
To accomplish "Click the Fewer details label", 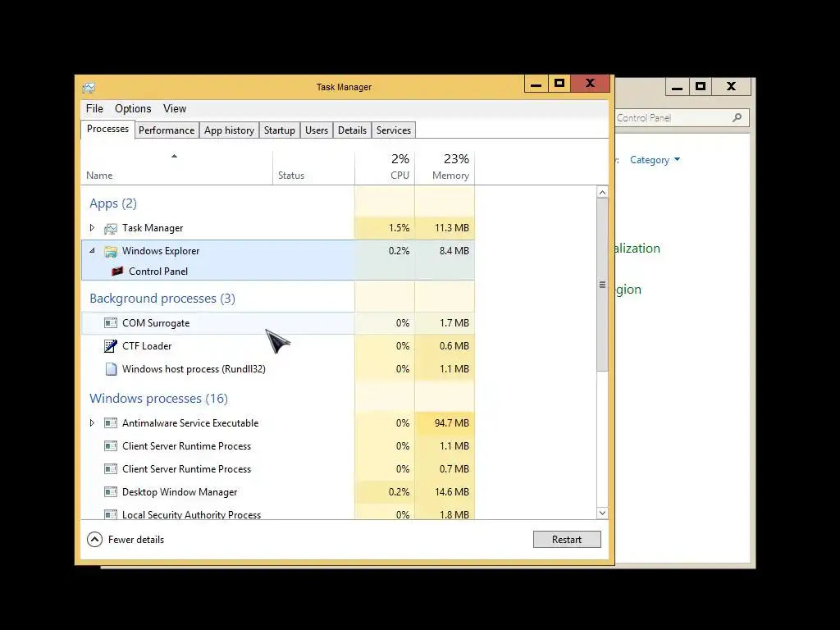I will coord(136,540).
